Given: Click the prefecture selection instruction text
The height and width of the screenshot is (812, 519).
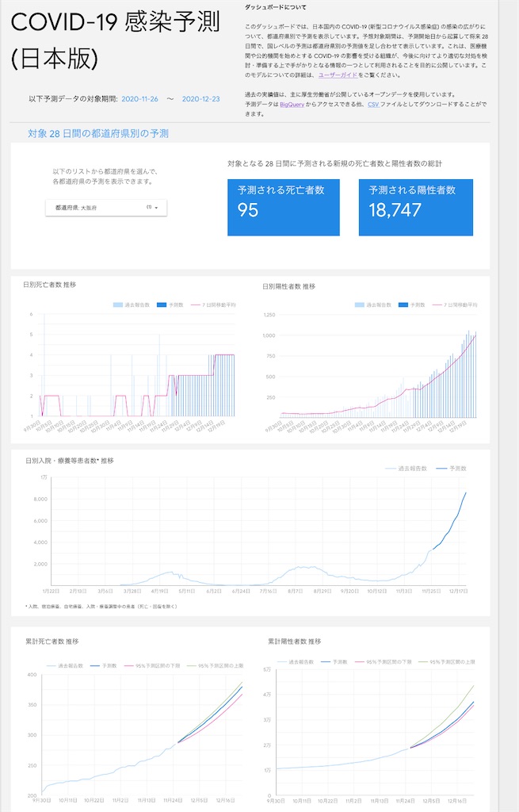Looking at the screenshot, I should coord(105,177).
